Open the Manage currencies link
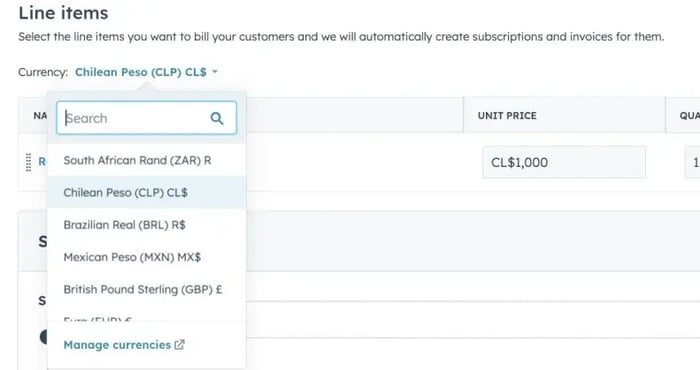This screenshot has width=700, height=370. [117, 345]
